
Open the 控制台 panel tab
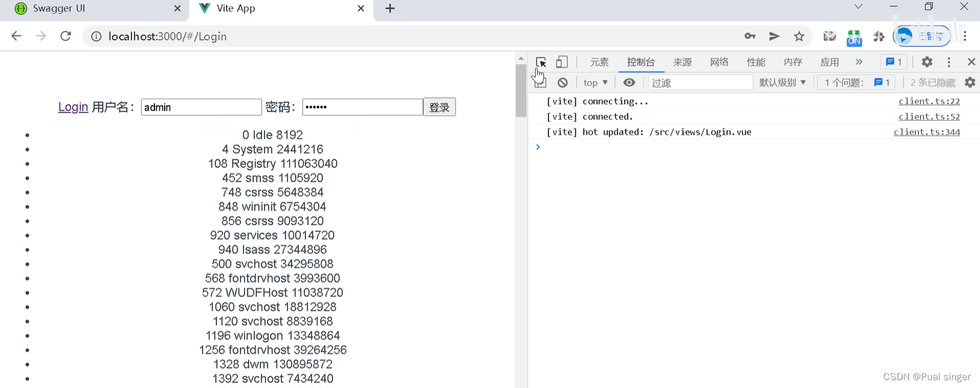pos(640,62)
